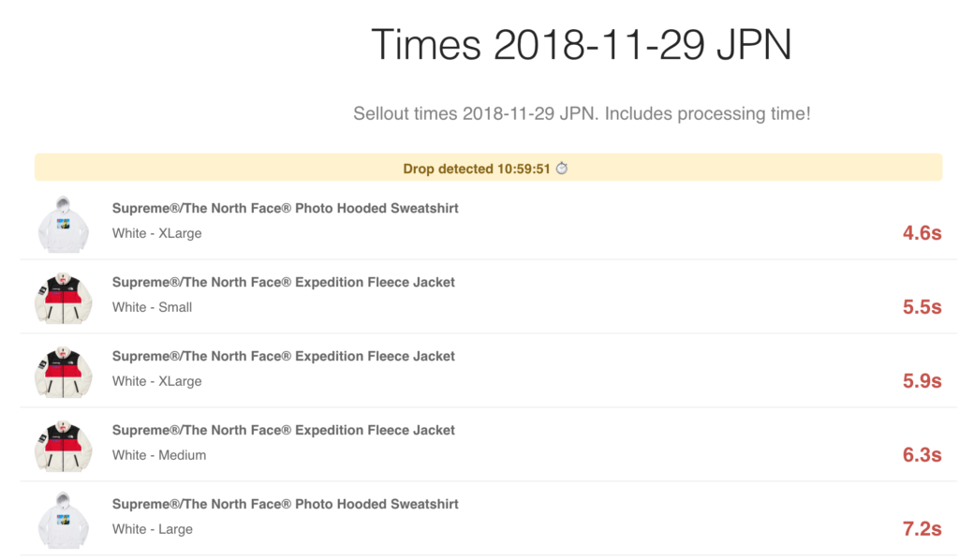Click the White - Small variant text
959x560 pixels.
point(152,307)
